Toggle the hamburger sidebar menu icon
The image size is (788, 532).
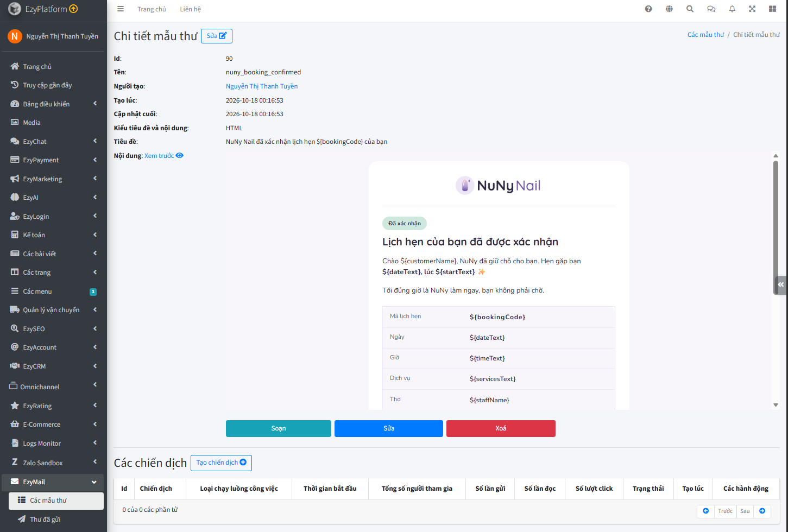[x=121, y=9]
